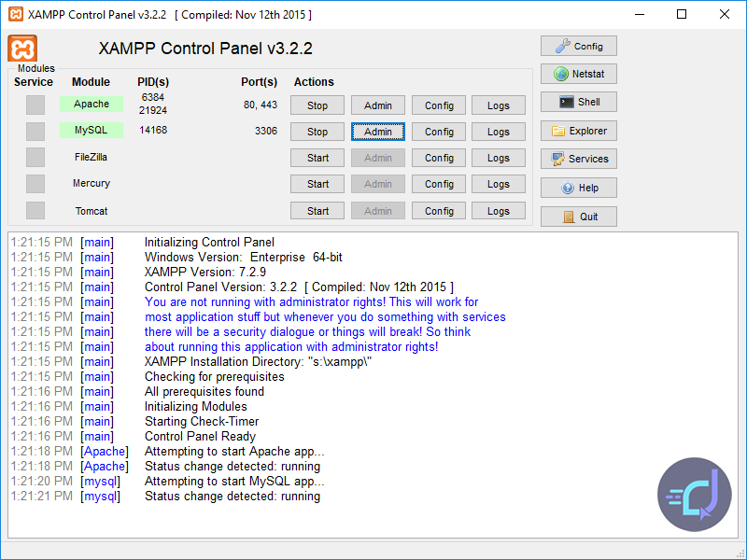View Mercury Logs
Screen dimensions: 747x560
(x=499, y=184)
